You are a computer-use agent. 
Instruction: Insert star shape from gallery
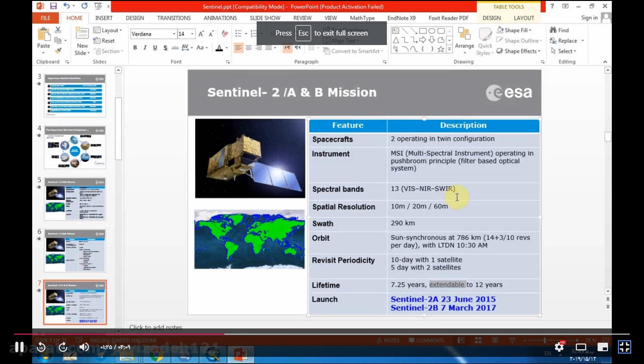[441, 49]
